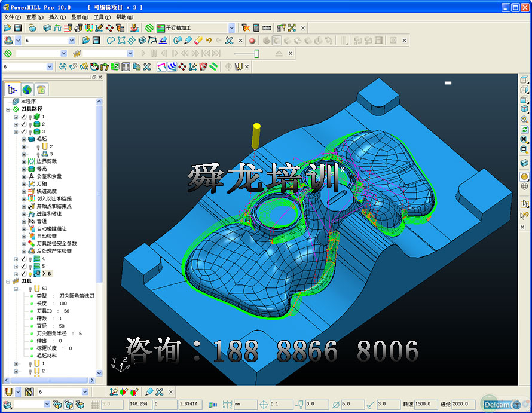
Task: Toggle the light bulb for toolpath 4
Action: (30, 259)
